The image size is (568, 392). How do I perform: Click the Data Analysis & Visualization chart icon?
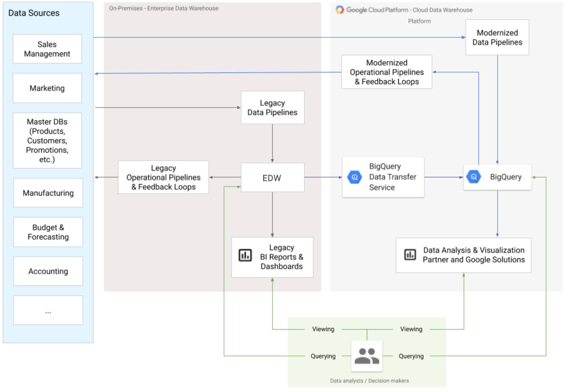pyautogui.click(x=410, y=254)
